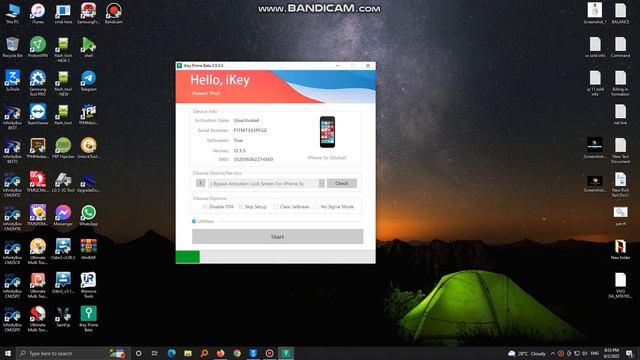Launch the ProtonVPN shortcut

coord(38,47)
